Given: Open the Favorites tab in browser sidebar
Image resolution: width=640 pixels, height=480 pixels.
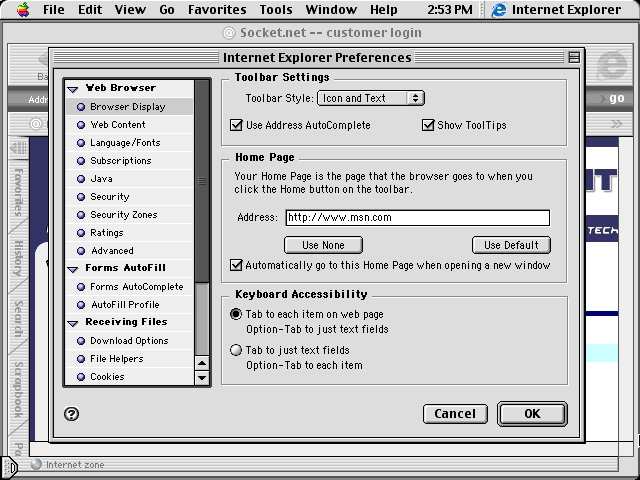Looking at the screenshot, I should pyautogui.click(x=18, y=192).
